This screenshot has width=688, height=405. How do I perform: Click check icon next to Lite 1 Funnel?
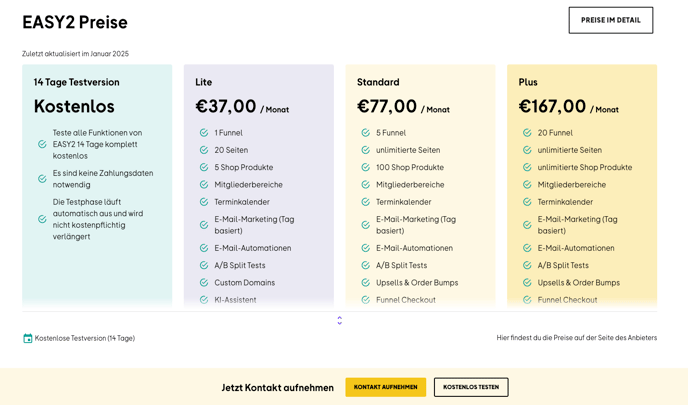tap(204, 133)
